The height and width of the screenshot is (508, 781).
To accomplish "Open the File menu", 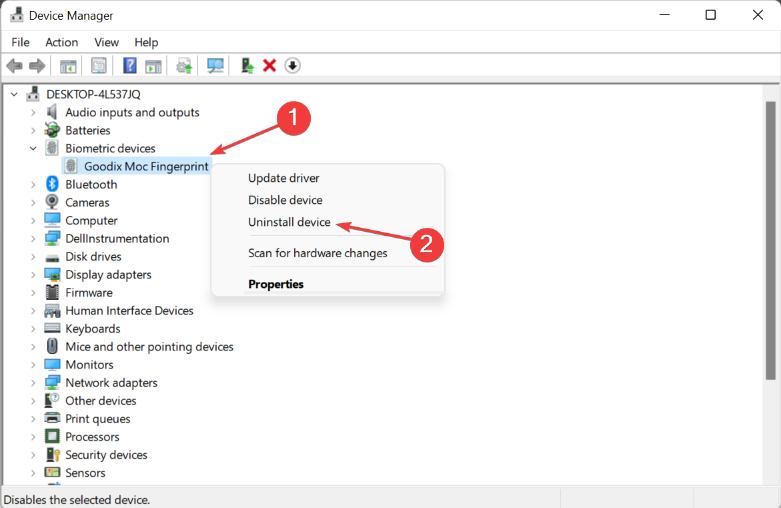I will click(x=20, y=42).
